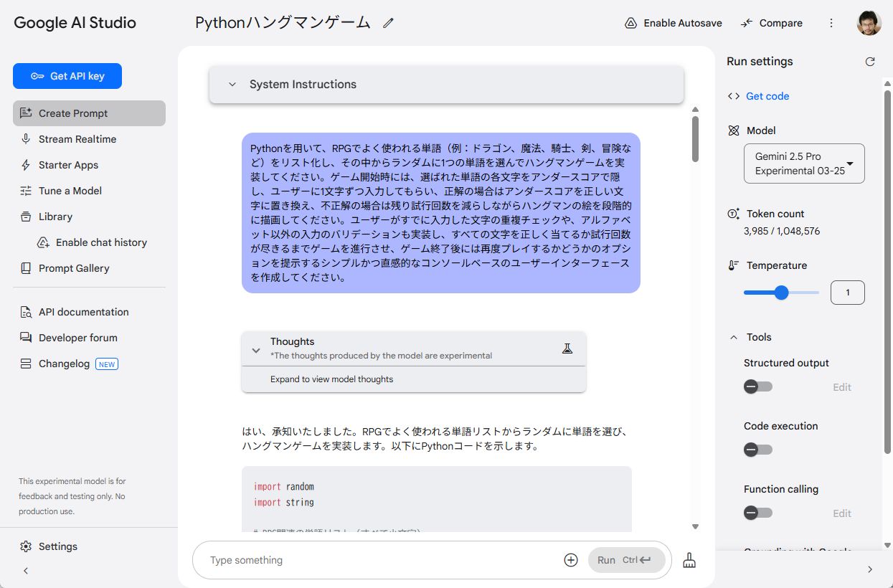Open the Compare feature

(x=771, y=22)
